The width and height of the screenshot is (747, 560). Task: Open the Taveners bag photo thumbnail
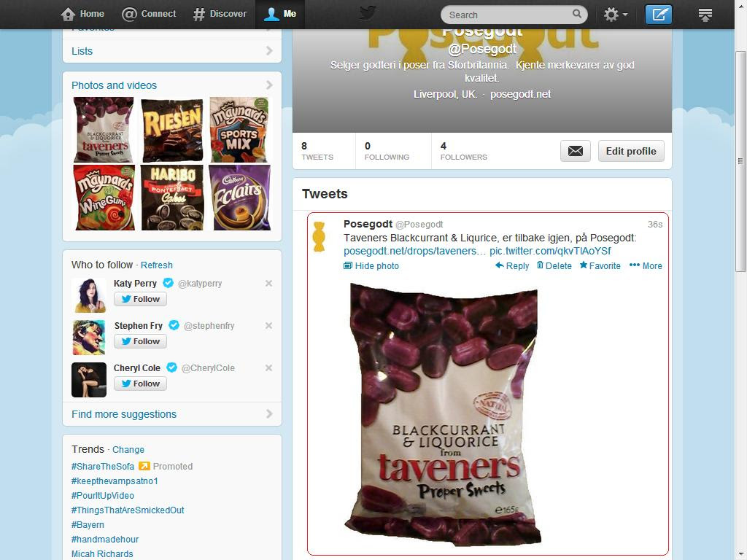tap(104, 130)
